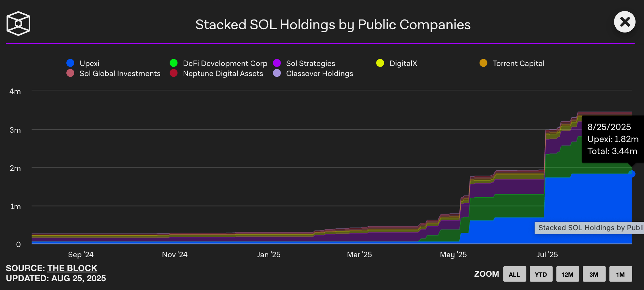The width and height of the screenshot is (644, 290).
Task: Choose the 3M zoom option
Action: [x=594, y=274]
